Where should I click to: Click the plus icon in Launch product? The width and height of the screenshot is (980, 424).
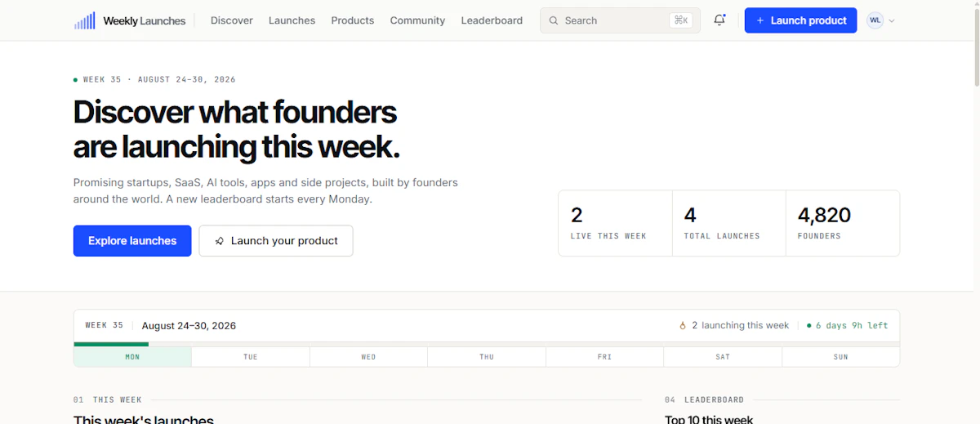point(760,20)
